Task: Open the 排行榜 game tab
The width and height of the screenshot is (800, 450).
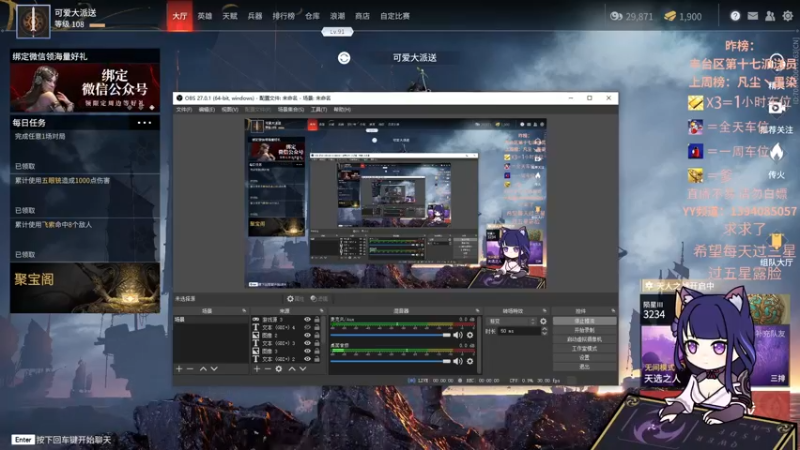Action: 283,16
